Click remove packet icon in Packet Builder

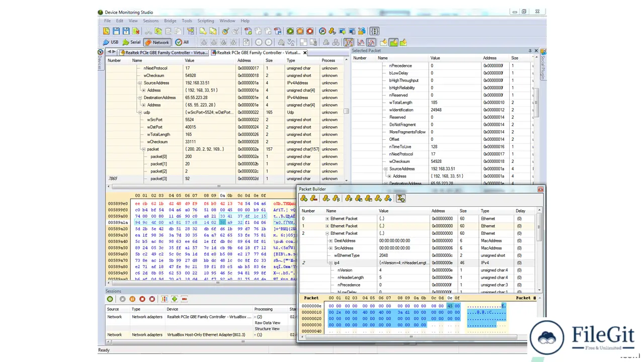click(x=313, y=199)
